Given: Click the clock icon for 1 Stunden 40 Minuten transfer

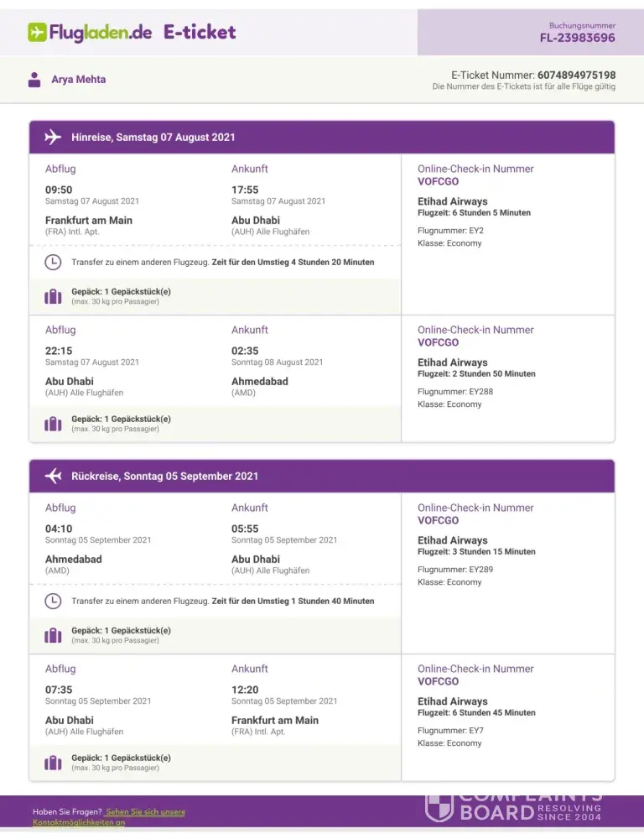Looking at the screenshot, I should tap(53, 601).
